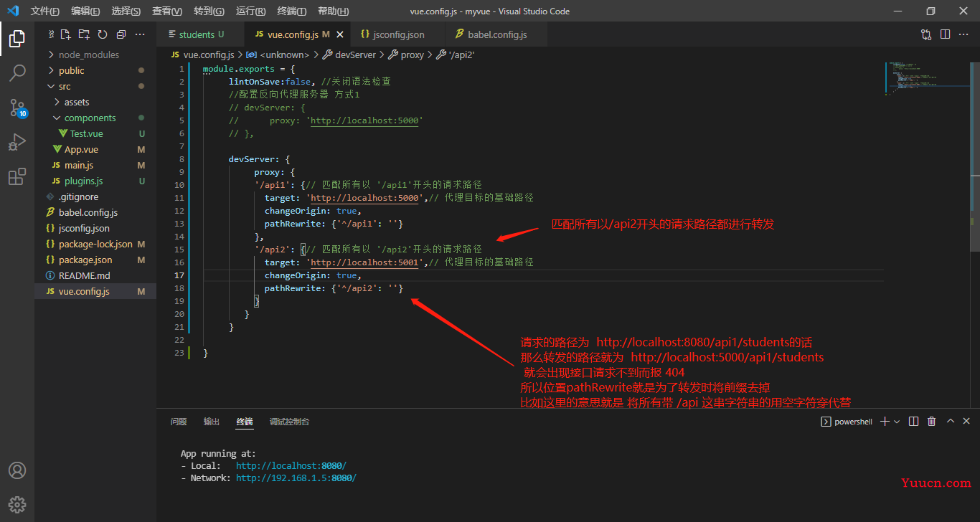Open Local link http://localhost:8080/

(291, 466)
